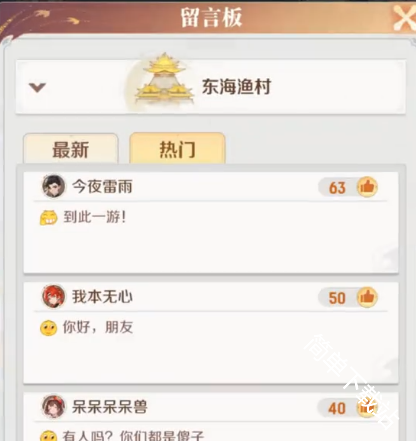
Task: Open 呆呆呆呆兽 profile avatar
Action: pos(53,406)
